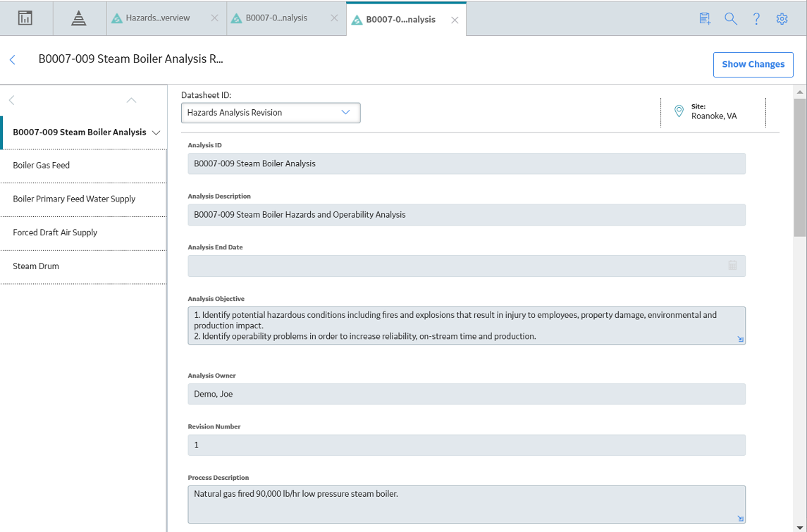The image size is (807, 532).
Task: Click the Show Changes button
Action: pos(753,64)
